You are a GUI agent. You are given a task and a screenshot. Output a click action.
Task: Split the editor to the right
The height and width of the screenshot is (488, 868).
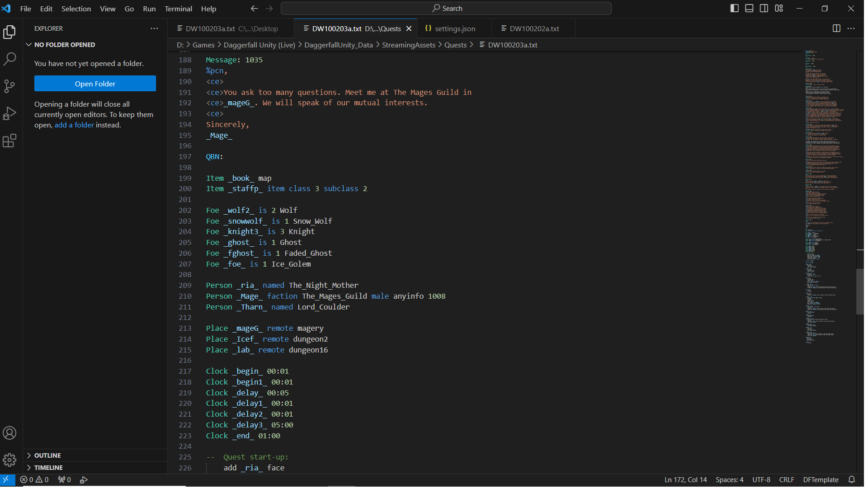(x=836, y=28)
